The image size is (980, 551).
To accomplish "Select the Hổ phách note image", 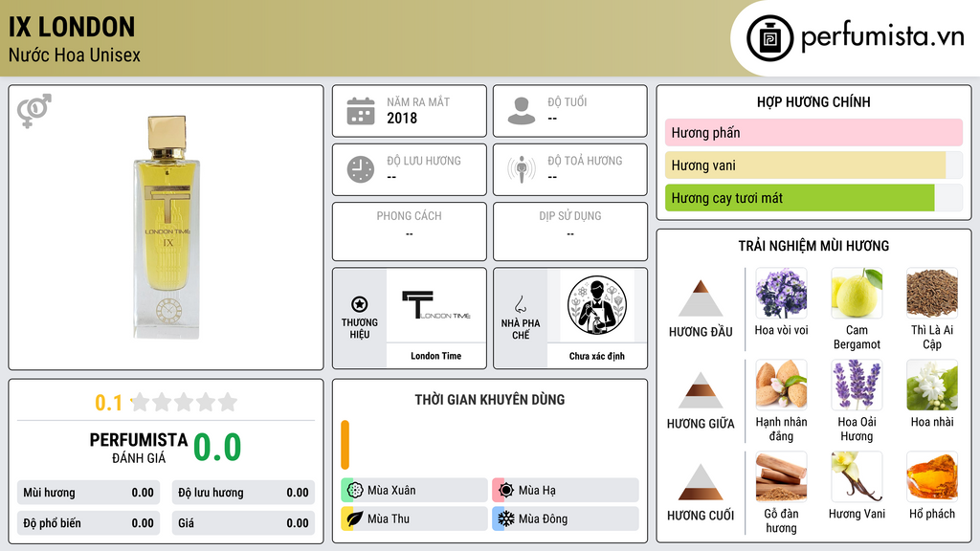I will click(932, 476).
